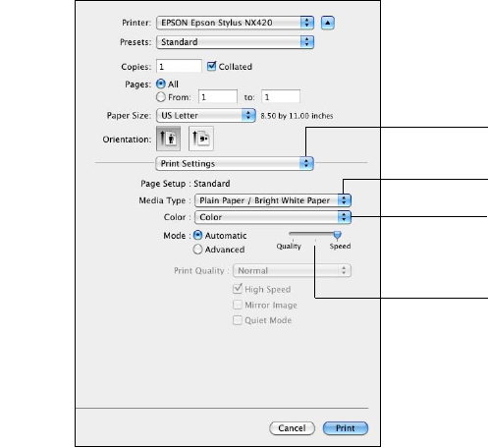
Task: Toggle the Collated checkbox
Action: [x=211, y=66]
